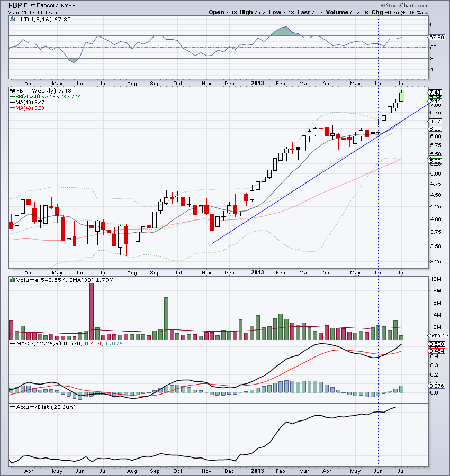
Task: Click the green up-triangle after the Chg value
Action: tap(426, 13)
